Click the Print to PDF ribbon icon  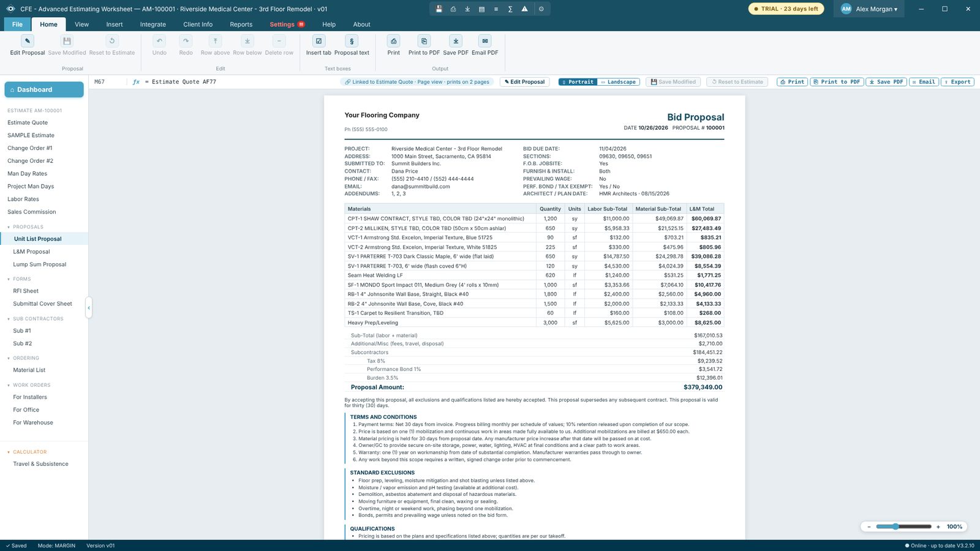tap(424, 41)
